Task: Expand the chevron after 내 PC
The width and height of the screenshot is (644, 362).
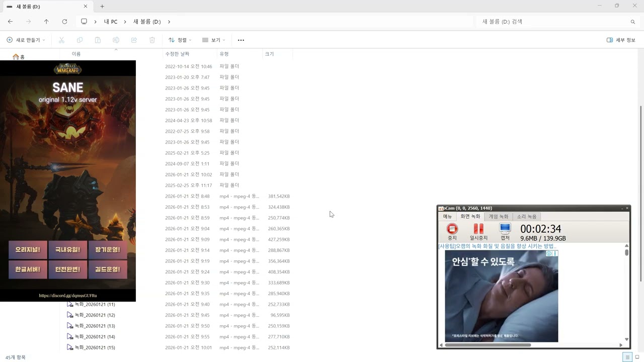Action: click(125, 22)
